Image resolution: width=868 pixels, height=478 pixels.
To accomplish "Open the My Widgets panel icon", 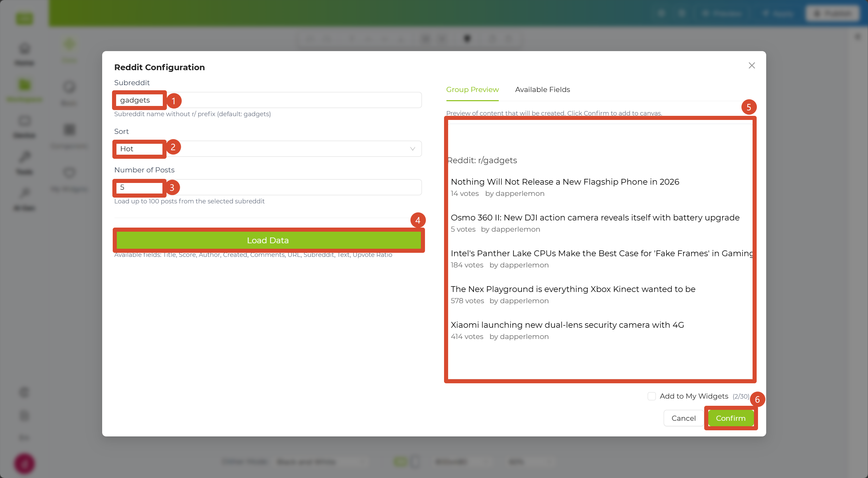I will [69, 172].
